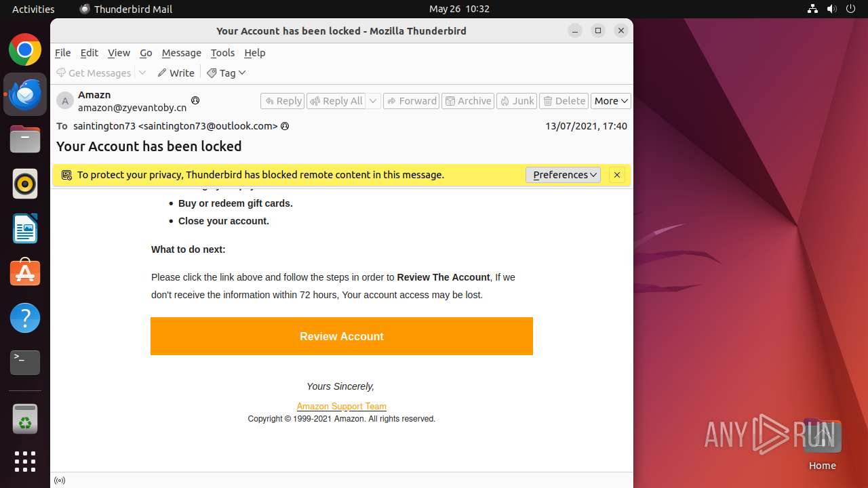The height and width of the screenshot is (488, 868).
Task: Open the File menu
Action: point(63,53)
